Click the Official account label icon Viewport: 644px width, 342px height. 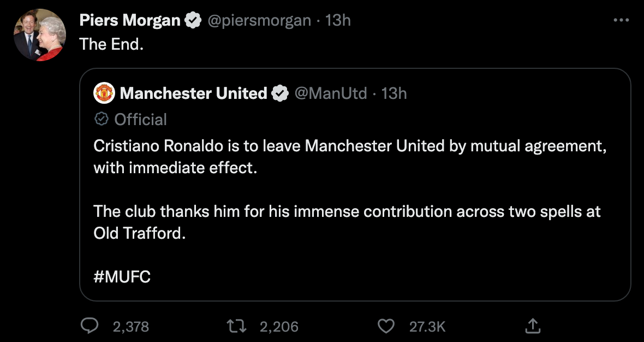coord(100,119)
